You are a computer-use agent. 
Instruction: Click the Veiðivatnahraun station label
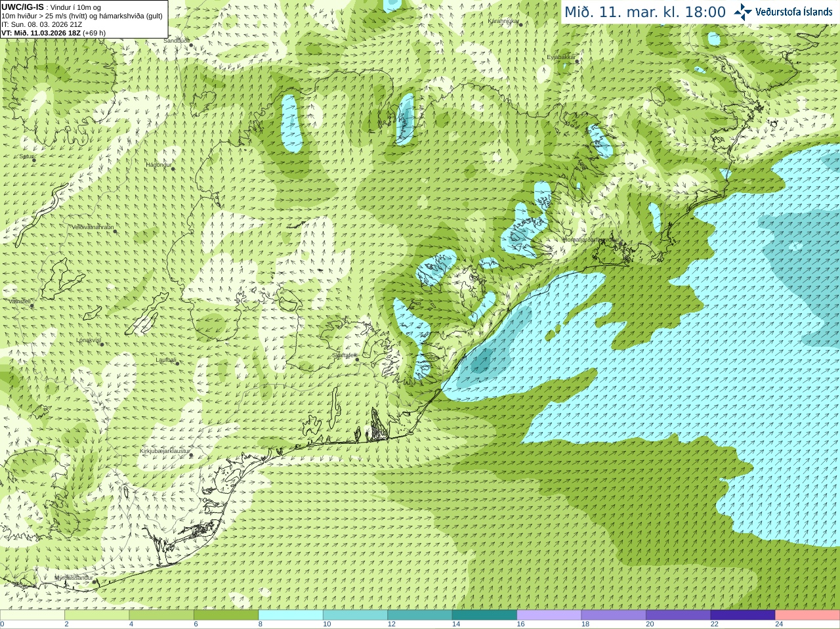93,227
